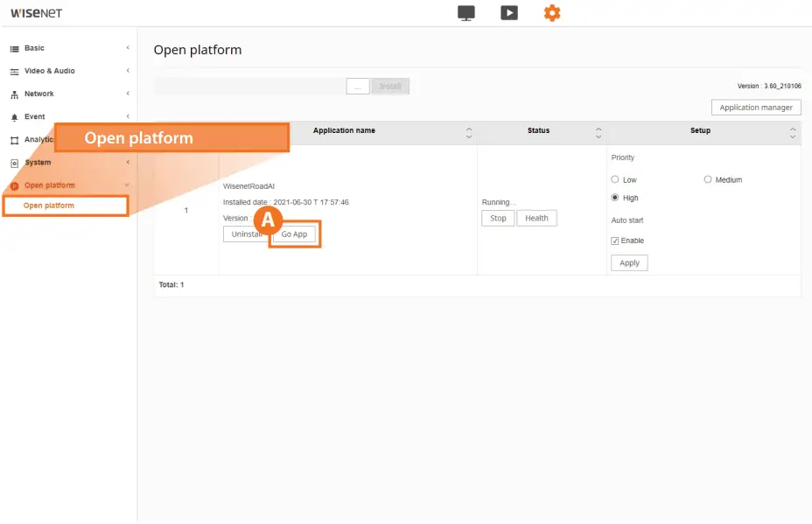Click the Setup column header
Viewport: 812px width, 524px height.
point(700,130)
